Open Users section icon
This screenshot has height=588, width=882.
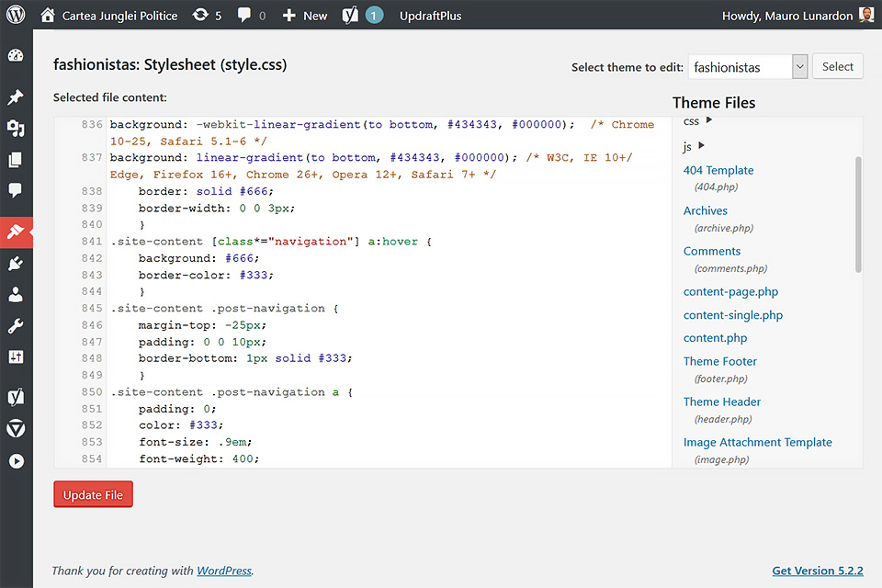16,295
